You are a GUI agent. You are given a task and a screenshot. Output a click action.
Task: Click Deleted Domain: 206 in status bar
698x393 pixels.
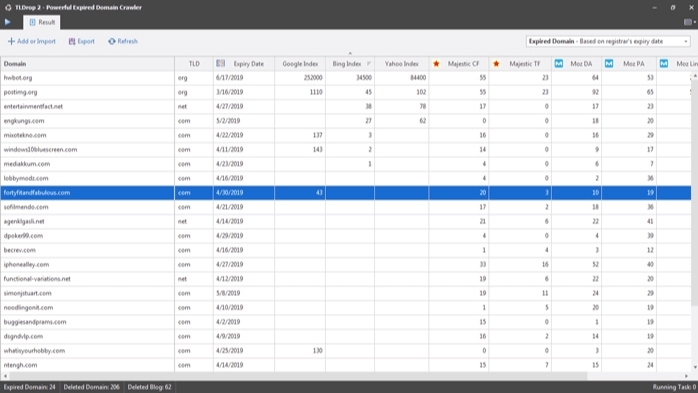[91, 387]
